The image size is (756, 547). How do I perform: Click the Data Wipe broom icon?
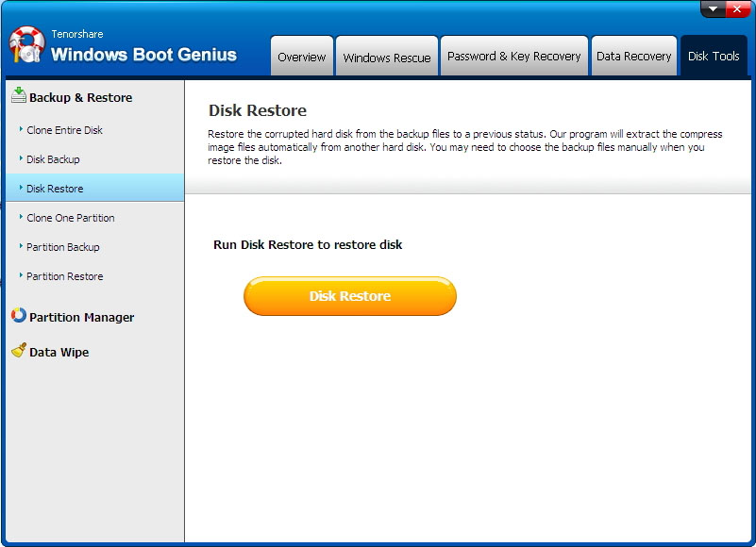coord(18,351)
